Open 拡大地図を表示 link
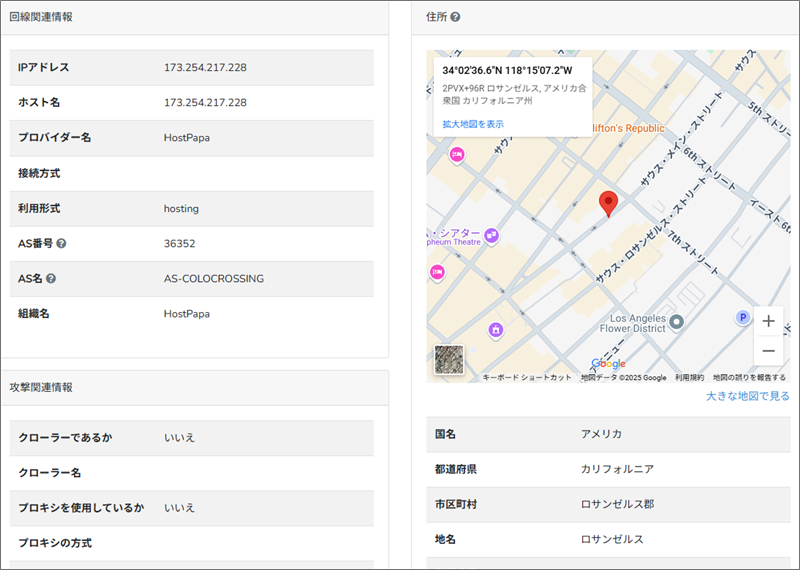The width and height of the screenshot is (800, 570). click(473, 124)
